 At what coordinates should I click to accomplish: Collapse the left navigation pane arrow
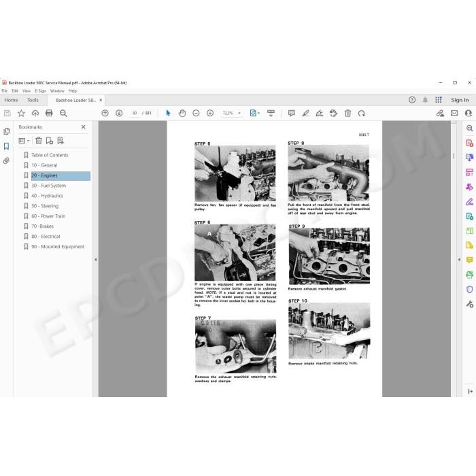tap(95, 260)
